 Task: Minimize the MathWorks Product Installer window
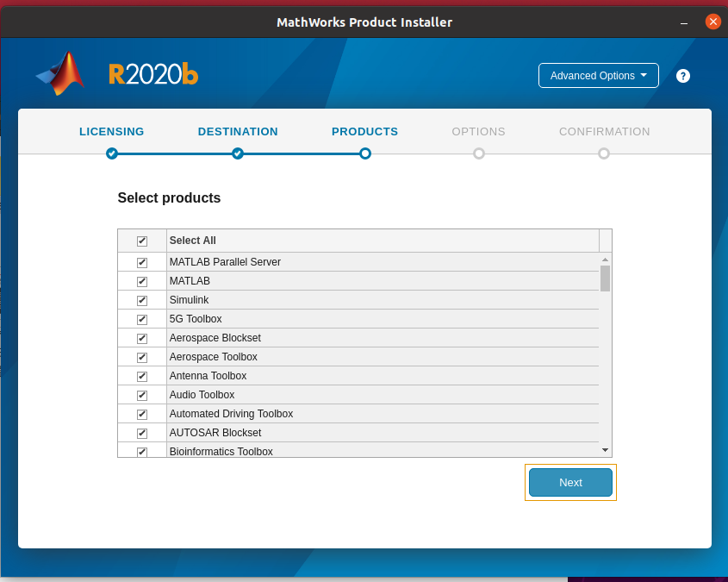click(x=684, y=22)
